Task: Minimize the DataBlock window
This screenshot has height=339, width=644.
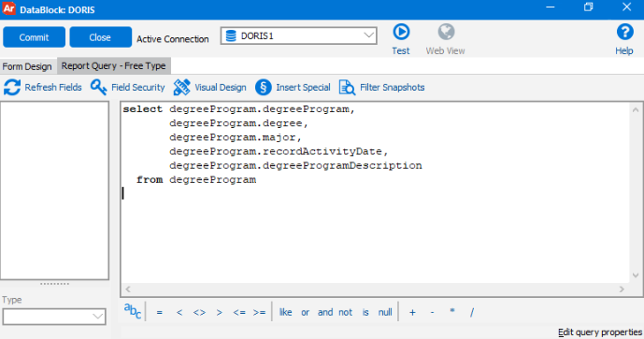Action: pos(551,7)
